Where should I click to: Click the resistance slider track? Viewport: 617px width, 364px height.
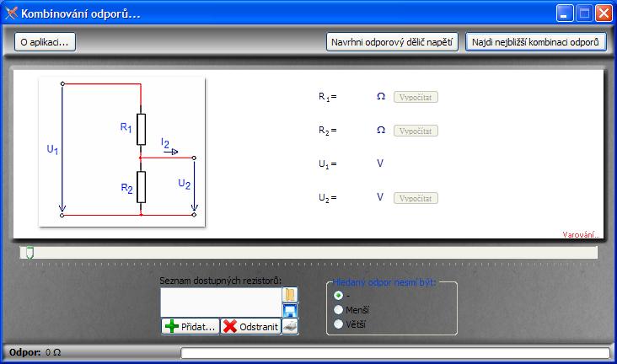pyautogui.click(x=308, y=253)
